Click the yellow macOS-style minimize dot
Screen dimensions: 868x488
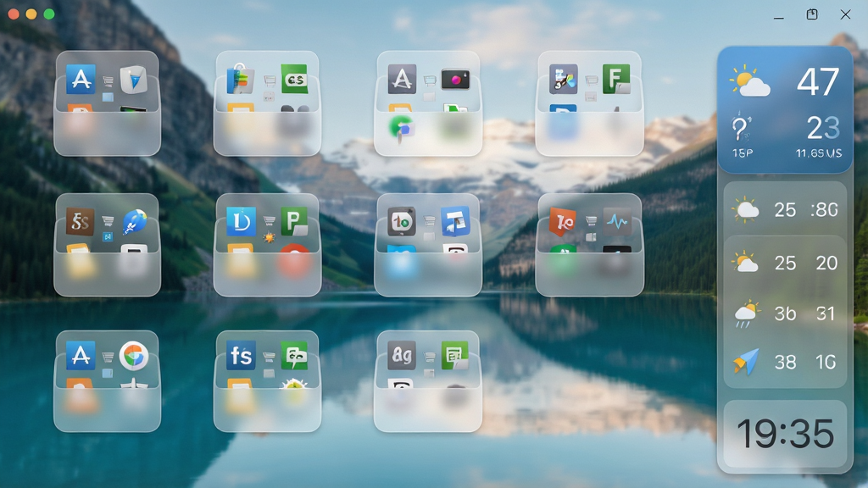(x=31, y=14)
